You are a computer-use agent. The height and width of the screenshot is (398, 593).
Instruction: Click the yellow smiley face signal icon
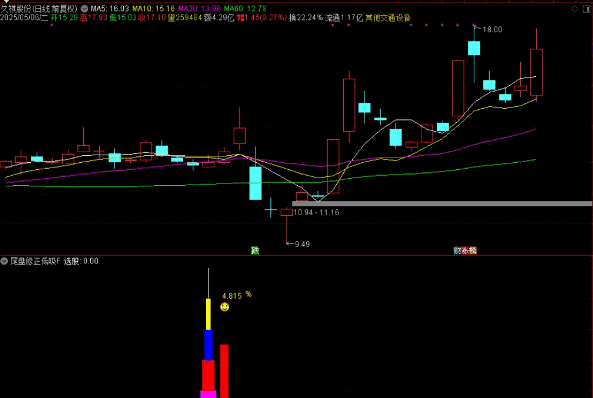point(225,307)
